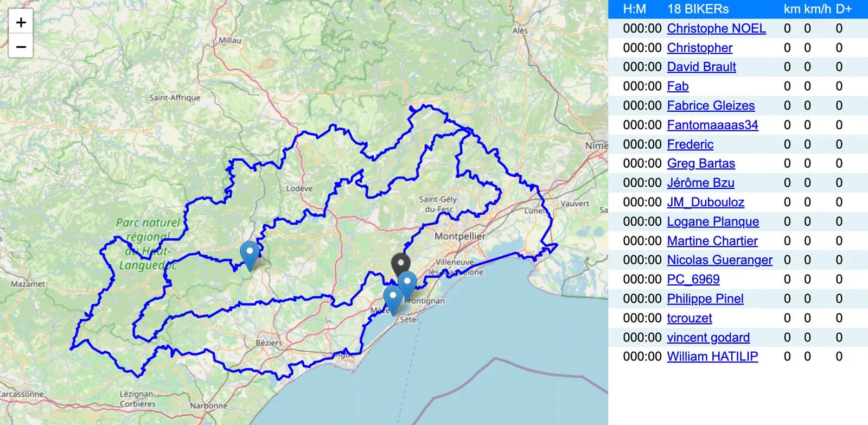Open tcrouzet rider link

pyautogui.click(x=690, y=318)
